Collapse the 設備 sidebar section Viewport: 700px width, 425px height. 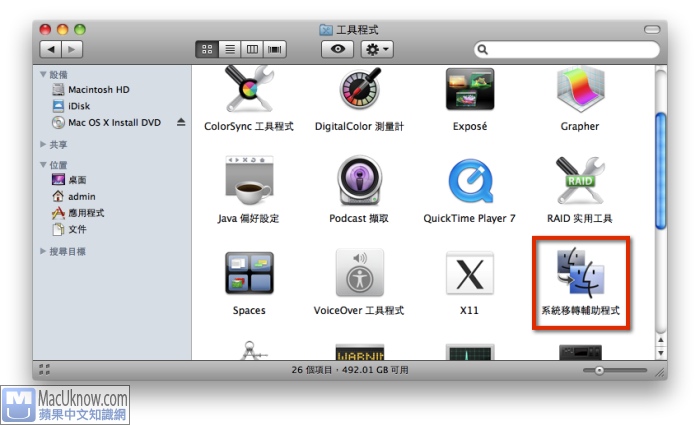pyautogui.click(x=44, y=74)
